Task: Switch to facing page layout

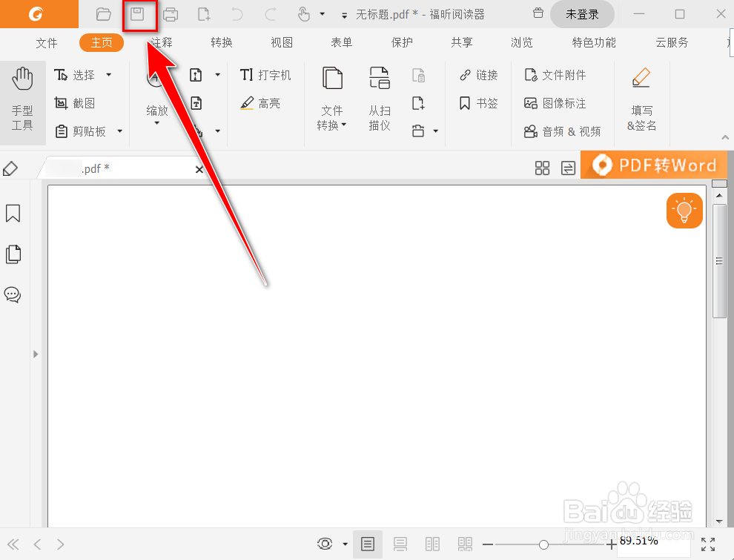Action: click(x=433, y=544)
